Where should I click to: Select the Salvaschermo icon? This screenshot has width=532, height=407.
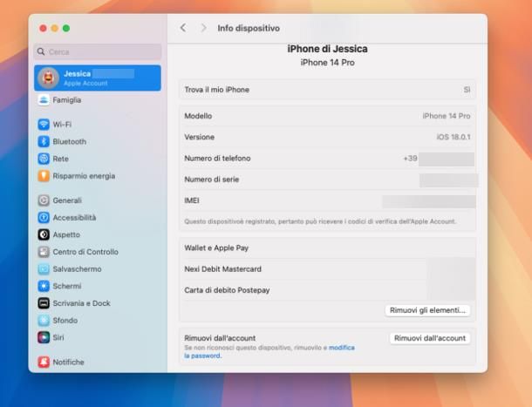click(x=44, y=269)
